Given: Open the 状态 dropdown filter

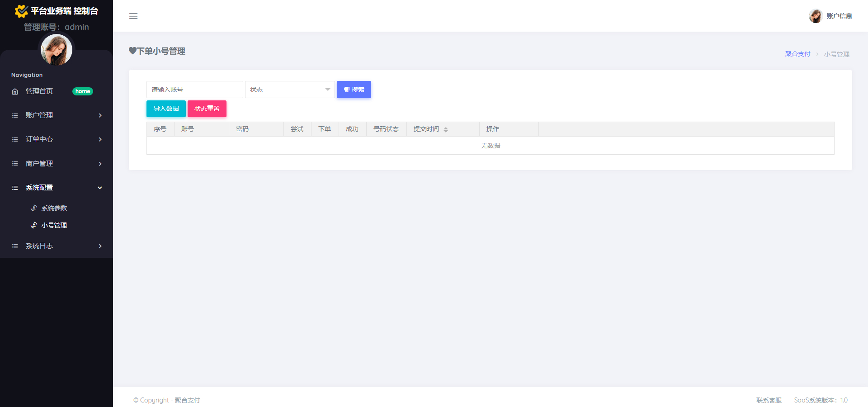Looking at the screenshot, I should tap(290, 90).
